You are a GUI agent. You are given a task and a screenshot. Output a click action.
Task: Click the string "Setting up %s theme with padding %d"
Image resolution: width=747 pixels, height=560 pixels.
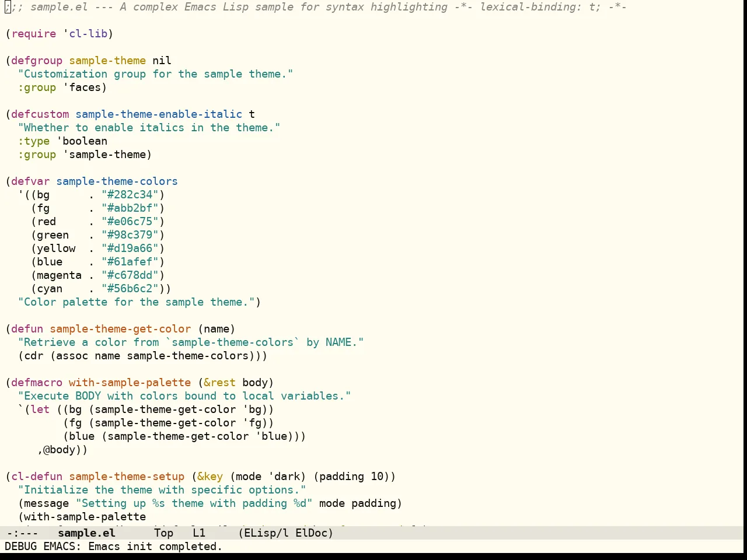(x=194, y=503)
